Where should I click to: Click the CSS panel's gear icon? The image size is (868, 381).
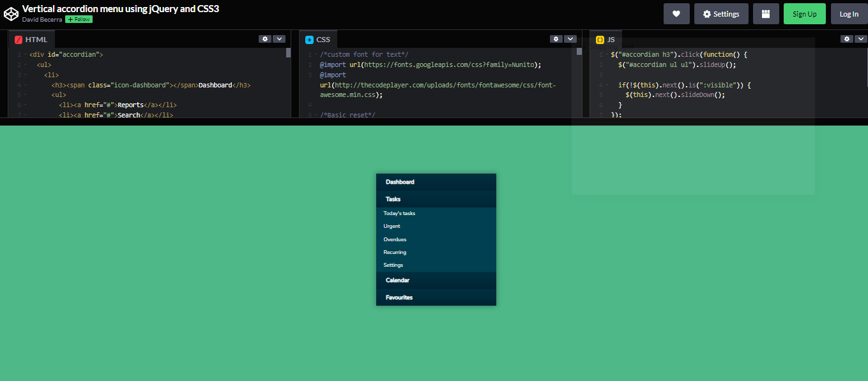(x=556, y=38)
